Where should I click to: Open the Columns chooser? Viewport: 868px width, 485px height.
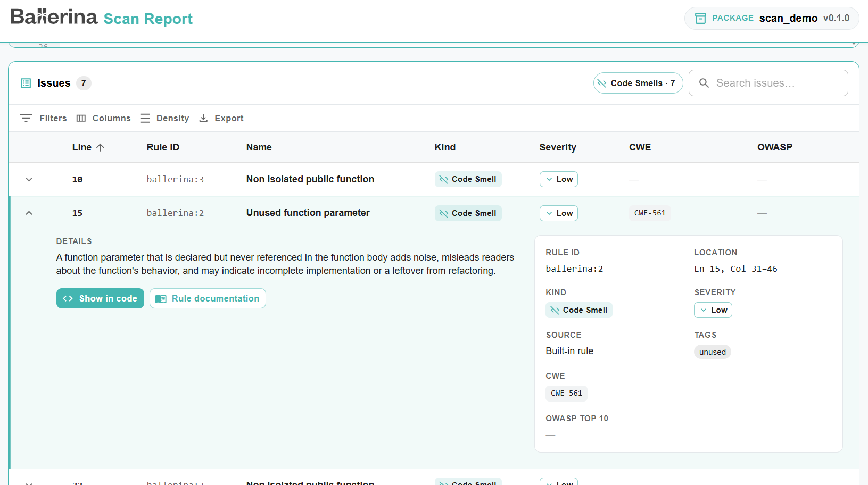(103, 118)
